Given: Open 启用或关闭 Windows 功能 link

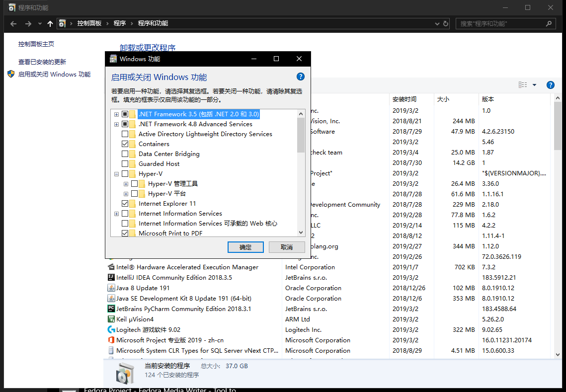Looking at the screenshot, I should [54, 75].
